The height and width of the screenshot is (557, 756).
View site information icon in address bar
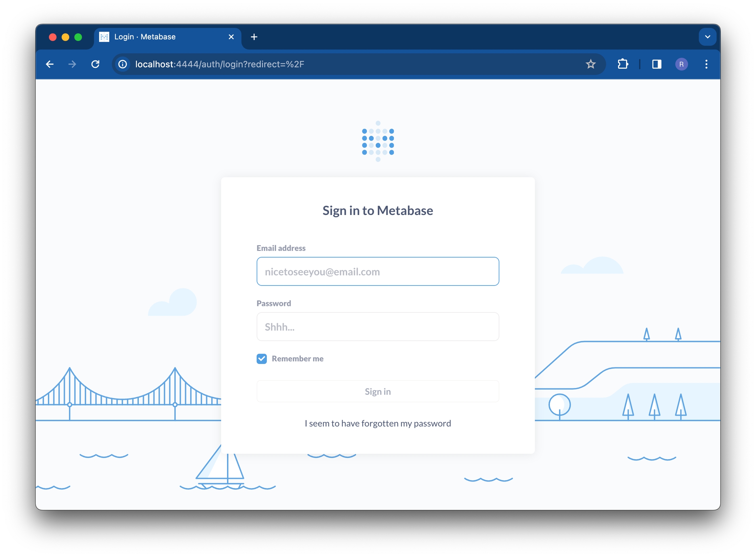click(123, 64)
